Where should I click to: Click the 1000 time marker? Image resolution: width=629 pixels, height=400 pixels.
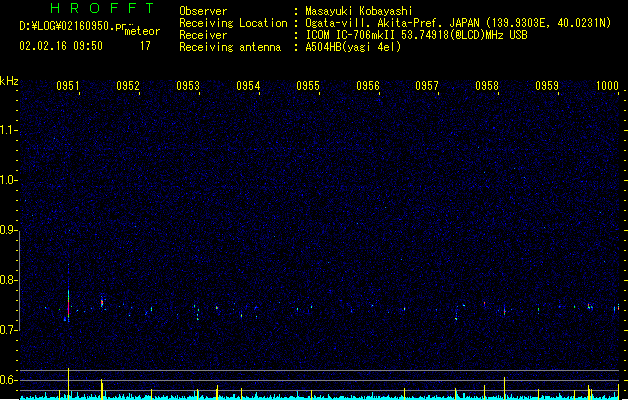click(x=607, y=86)
